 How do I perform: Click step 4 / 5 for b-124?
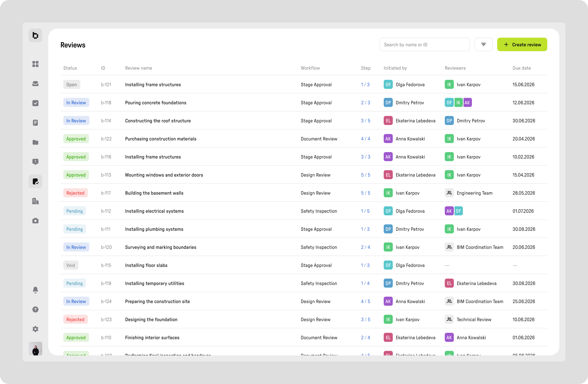click(x=366, y=301)
